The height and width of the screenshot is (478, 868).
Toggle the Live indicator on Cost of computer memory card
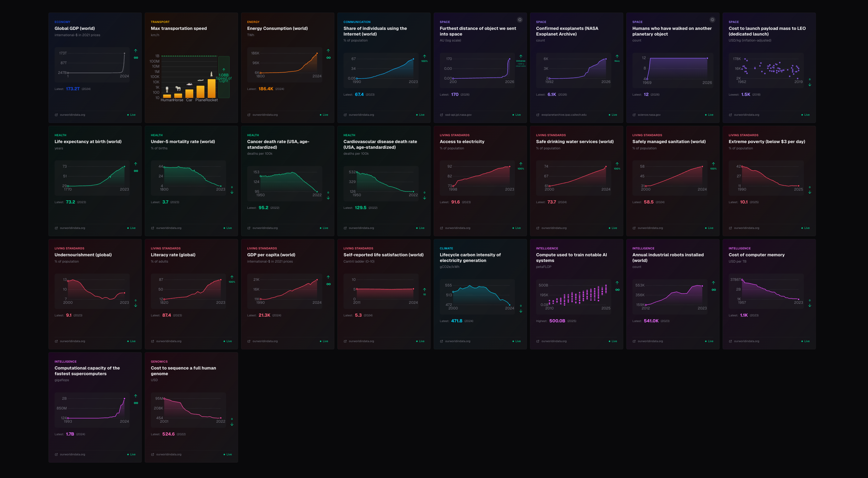[805, 341]
